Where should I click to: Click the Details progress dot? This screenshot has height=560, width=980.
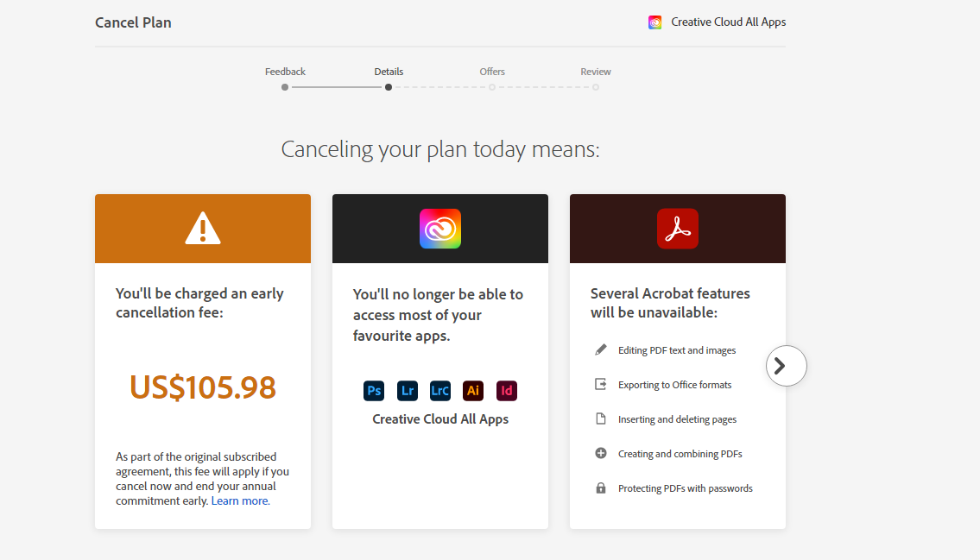click(x=389, y=87)
